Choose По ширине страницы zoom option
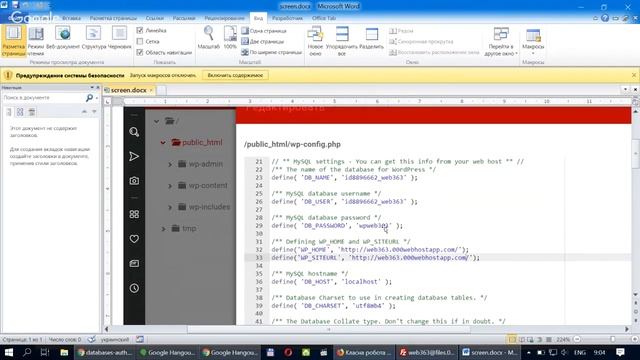 (271, 52)
